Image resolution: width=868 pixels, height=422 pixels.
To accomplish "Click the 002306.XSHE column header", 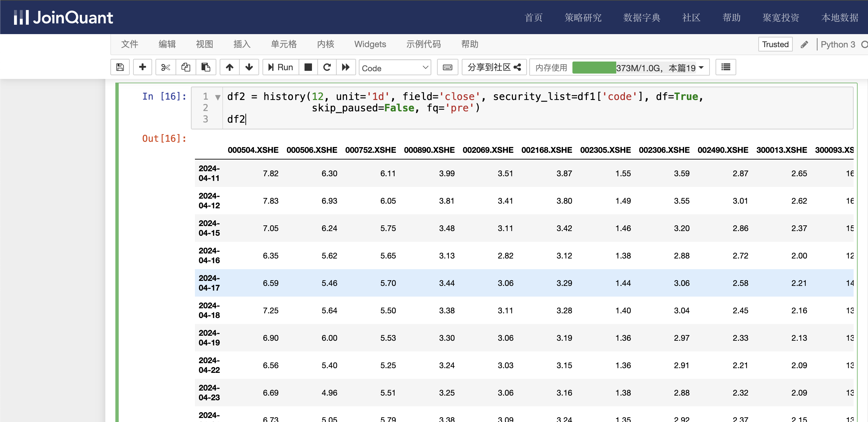I will pyautogui.click(x=664, y=150).
